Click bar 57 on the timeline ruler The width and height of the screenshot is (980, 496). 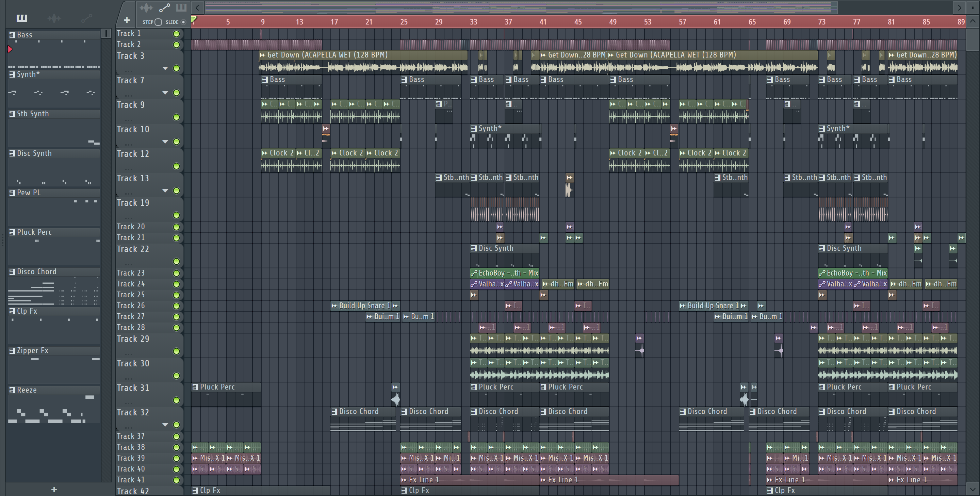tap(683, 22)
